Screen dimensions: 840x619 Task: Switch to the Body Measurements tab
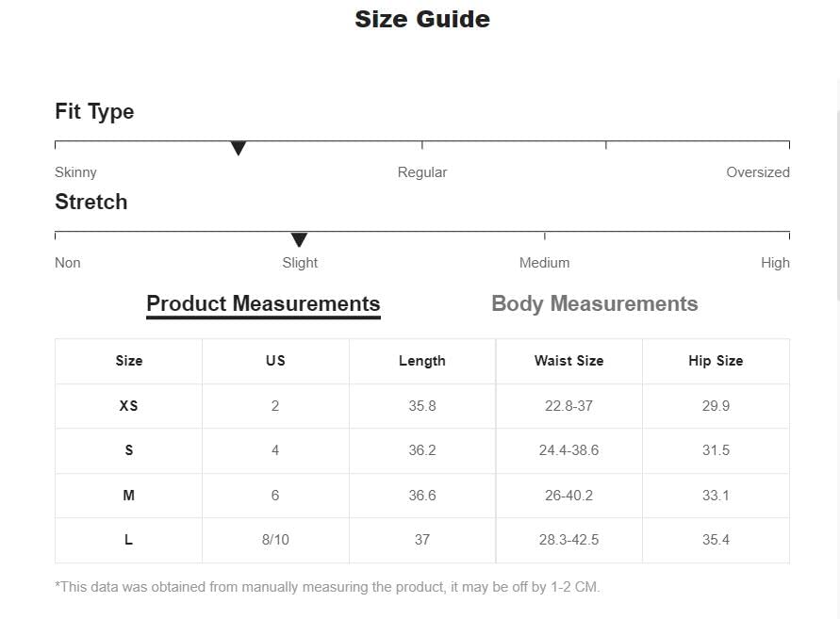tap(595, 303)
